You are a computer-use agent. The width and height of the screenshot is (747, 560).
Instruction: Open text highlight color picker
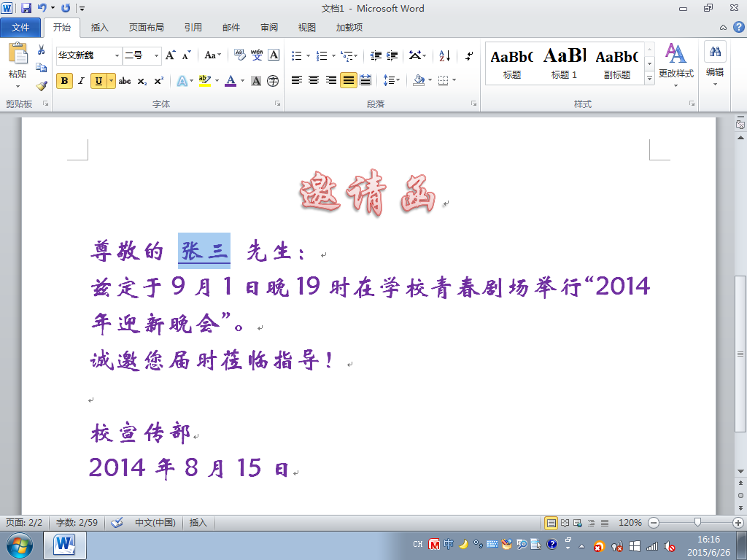point(216,81)
